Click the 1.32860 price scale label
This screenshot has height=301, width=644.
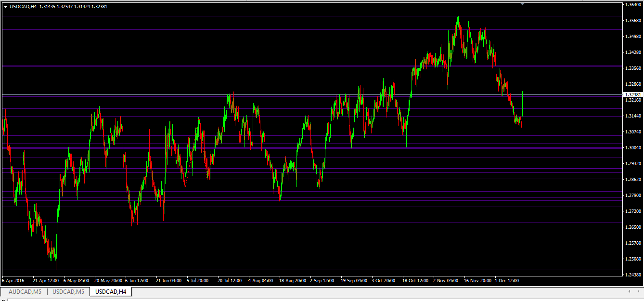(632, 84)
